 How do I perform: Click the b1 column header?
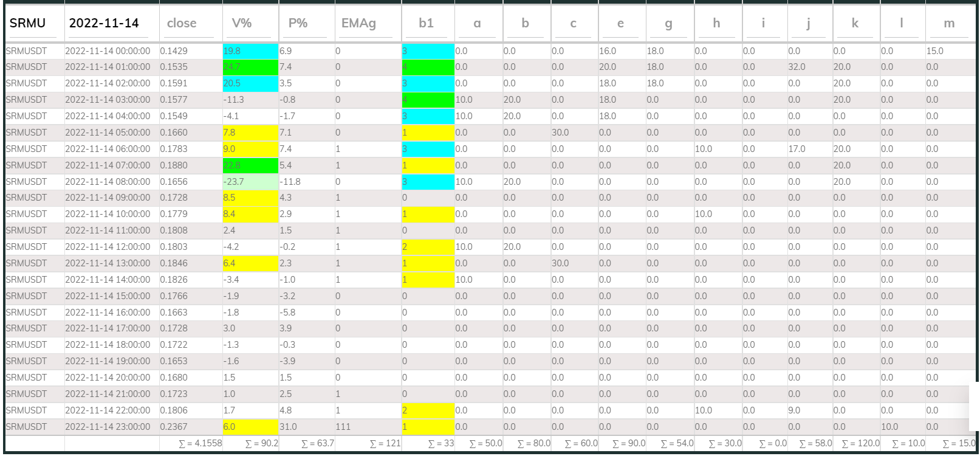(427, 23)
